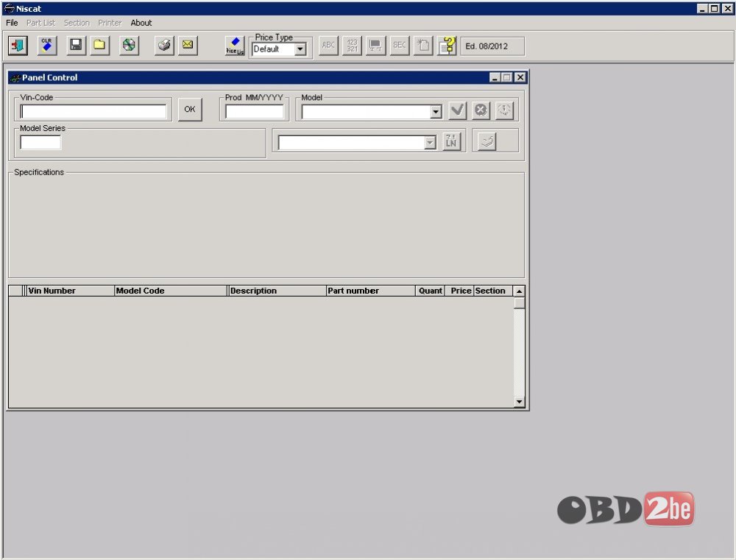Click the Price column header
The width and height of the screenshot is (736, 560).
tap(459, 291)
